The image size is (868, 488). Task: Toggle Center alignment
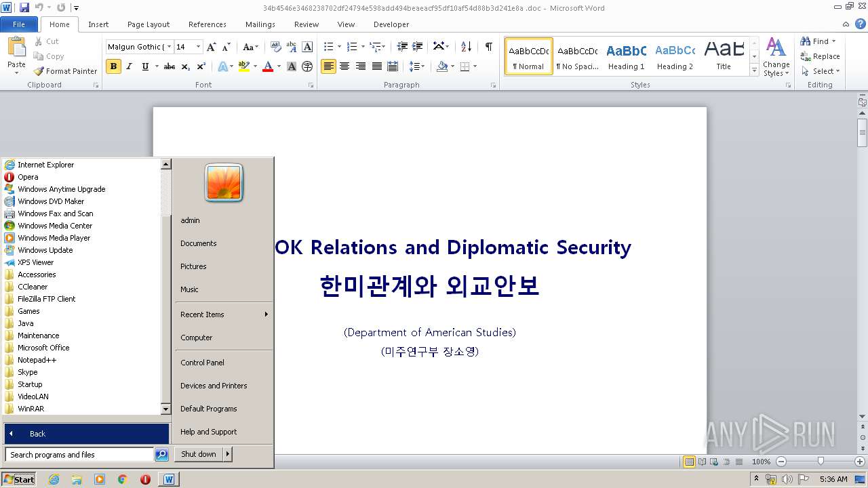click(344, 66)
